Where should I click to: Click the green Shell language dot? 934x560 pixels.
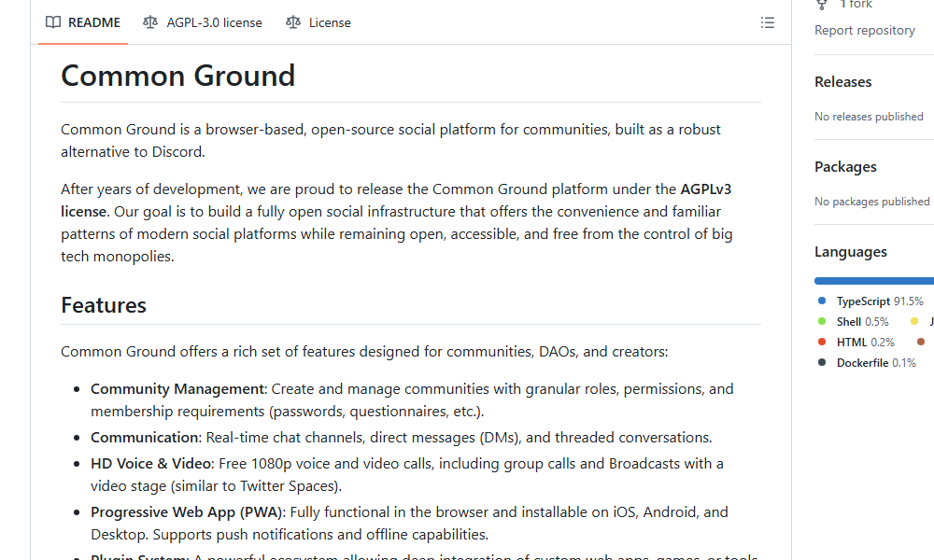coord(820,321)
